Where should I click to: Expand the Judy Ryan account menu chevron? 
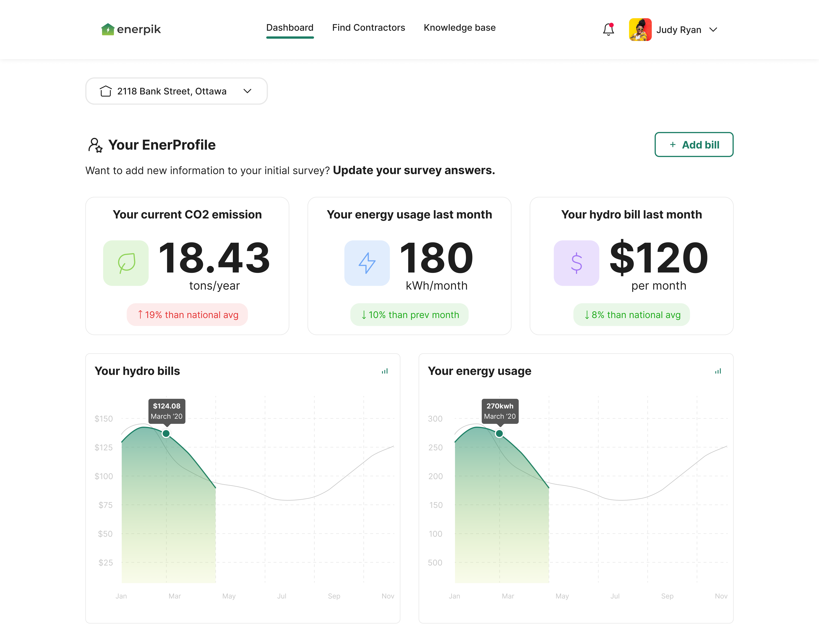713,30
